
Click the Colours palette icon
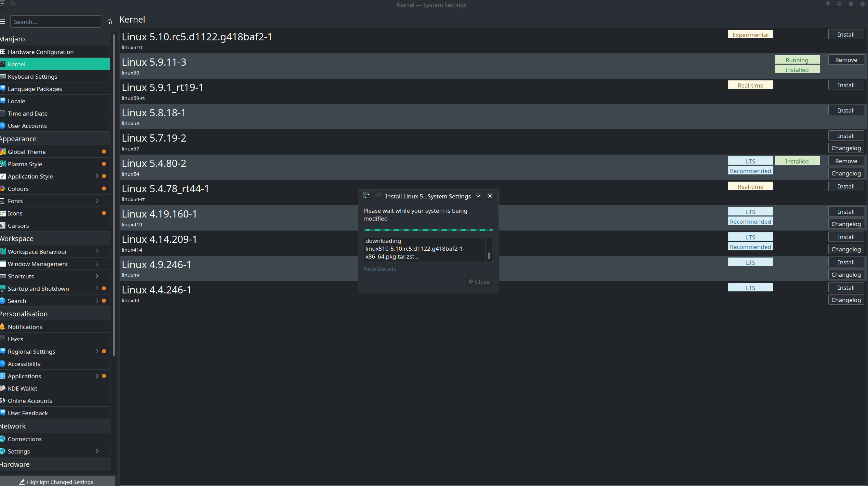3,189
